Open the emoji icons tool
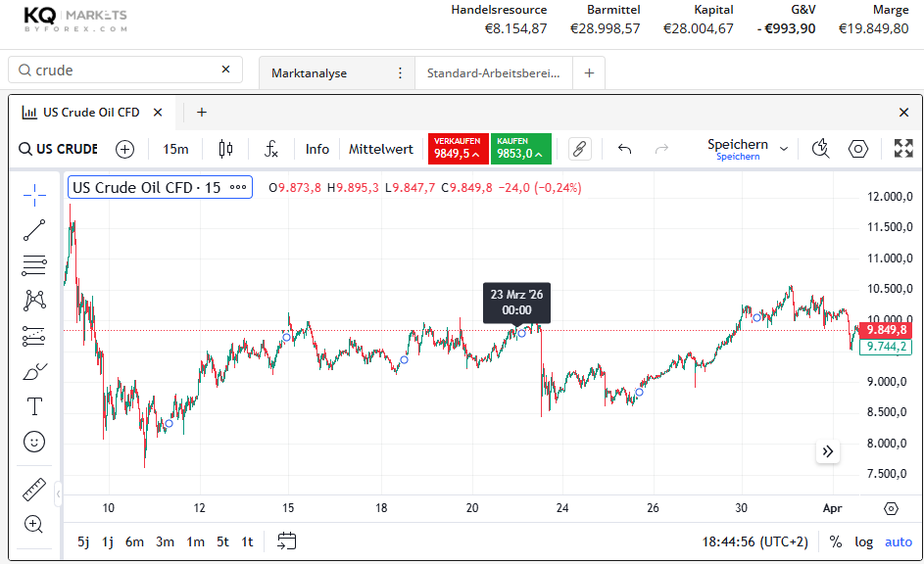 pos(34,442)
